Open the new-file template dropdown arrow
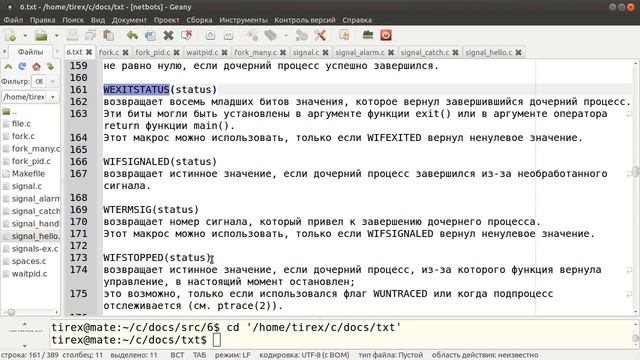The width and height of the screenshot is (640, 360). pyautogui.click(x=25, y=36)
